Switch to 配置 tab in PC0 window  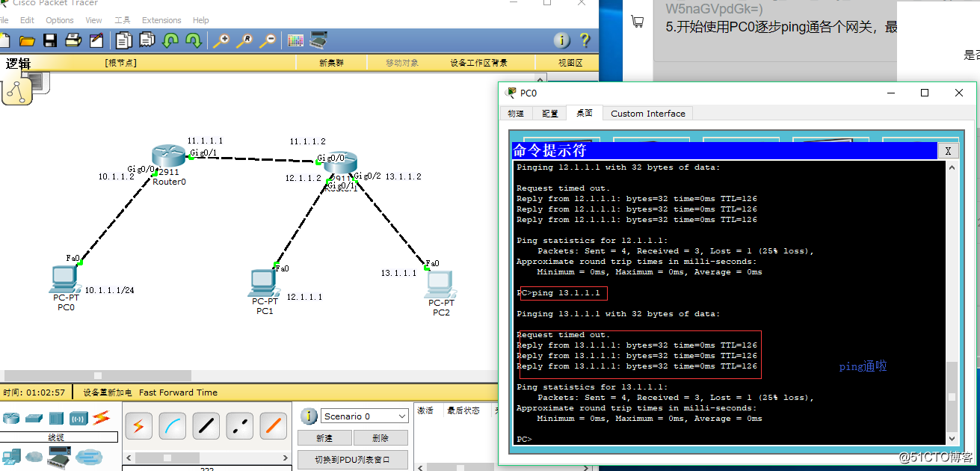[550, 114]
